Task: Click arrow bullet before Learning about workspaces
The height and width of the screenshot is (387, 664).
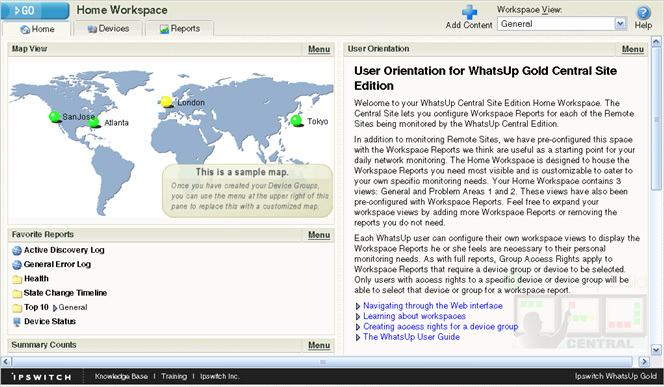Action: pyautogui.click(x=358, y=317)
